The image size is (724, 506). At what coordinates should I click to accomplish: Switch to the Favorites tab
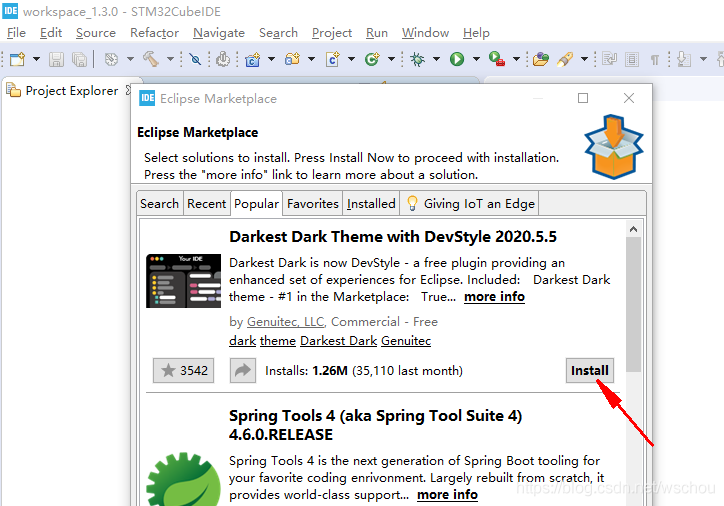pyautogui.click(x=313, y=204)
